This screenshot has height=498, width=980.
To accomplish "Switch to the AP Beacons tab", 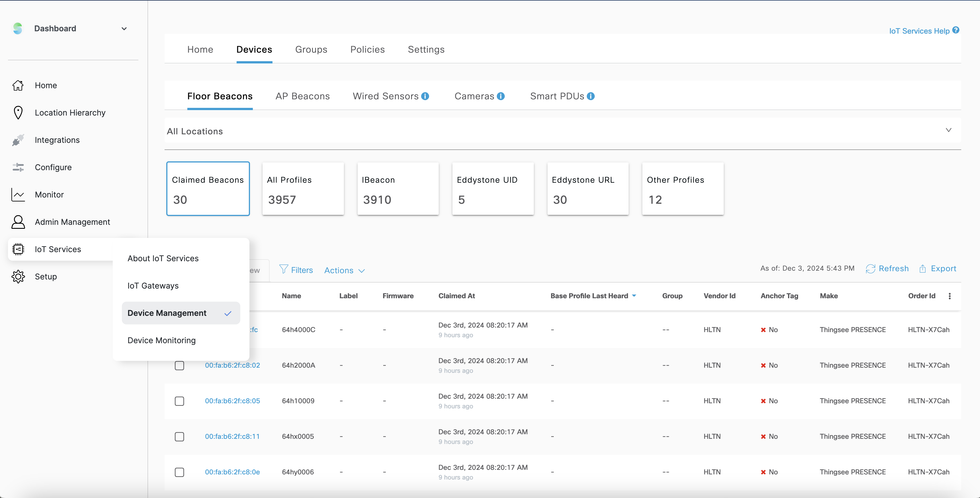I will (302, 96).
